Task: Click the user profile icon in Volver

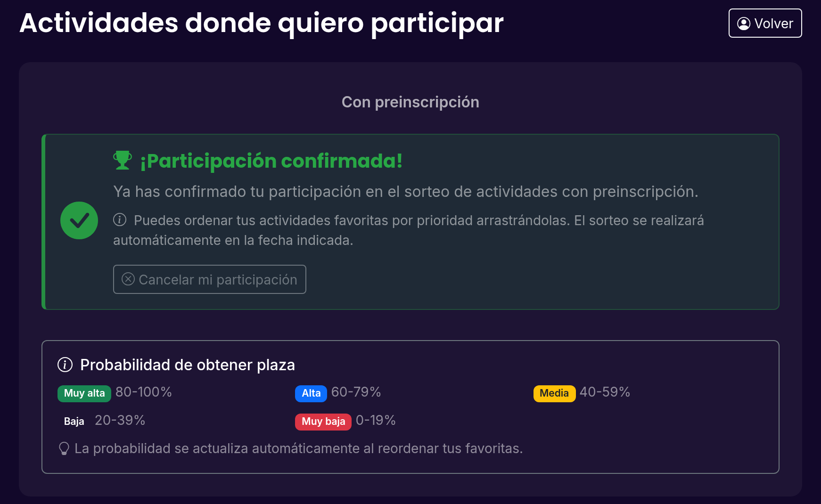Action: tap(744, 24)
